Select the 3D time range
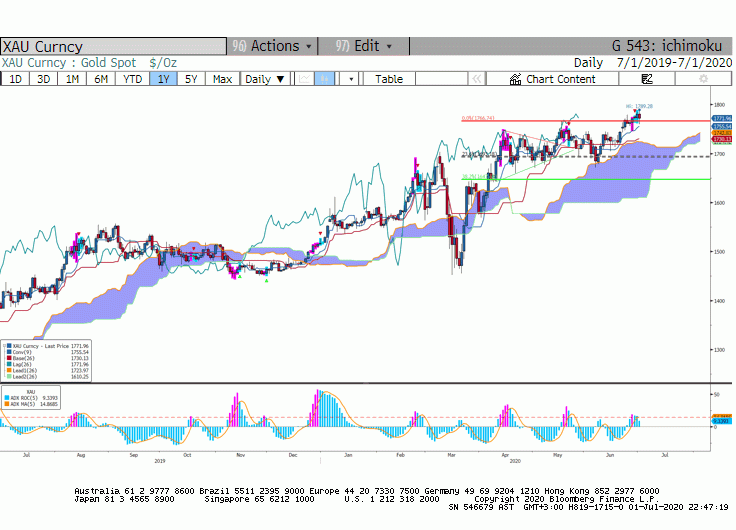The image size is (736, 530). pyautogui.click(x=44, y=79)
